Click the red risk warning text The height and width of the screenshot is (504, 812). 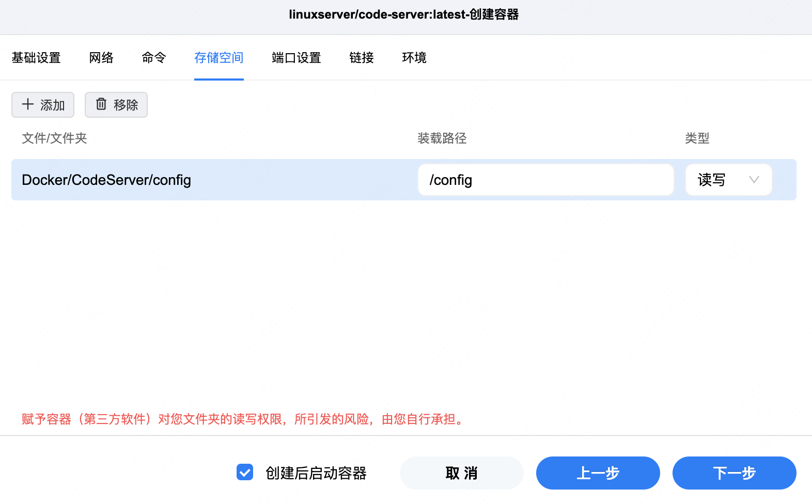pos(244,419)
